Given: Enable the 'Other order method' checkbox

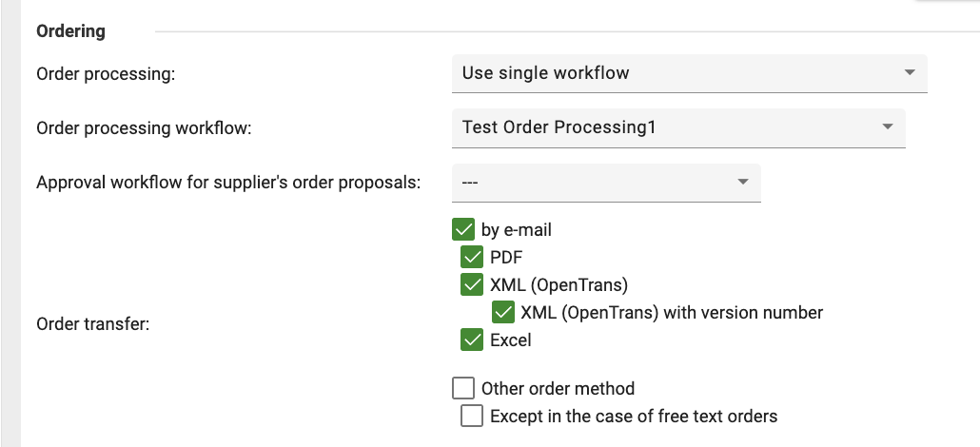Looking at the screenshot, I should [x=463, y=388].
